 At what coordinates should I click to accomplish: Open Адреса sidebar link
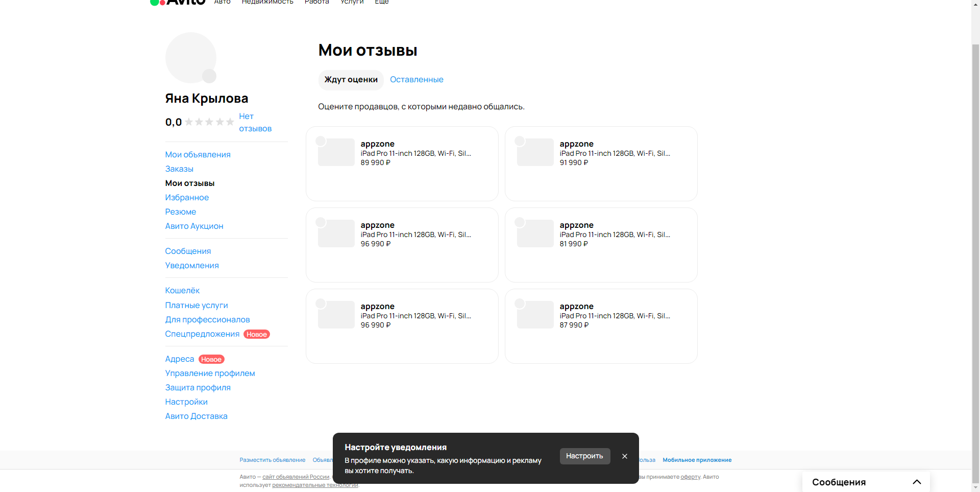pos(180,359)
